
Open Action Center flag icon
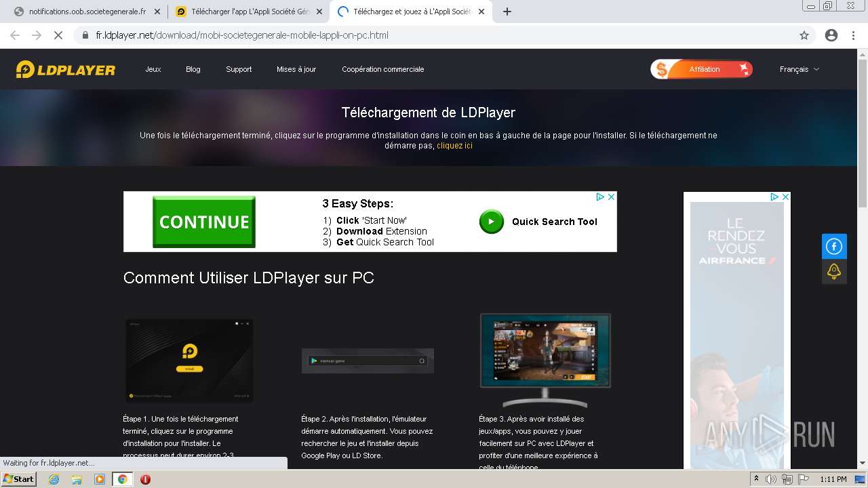(x=804, y=479)
